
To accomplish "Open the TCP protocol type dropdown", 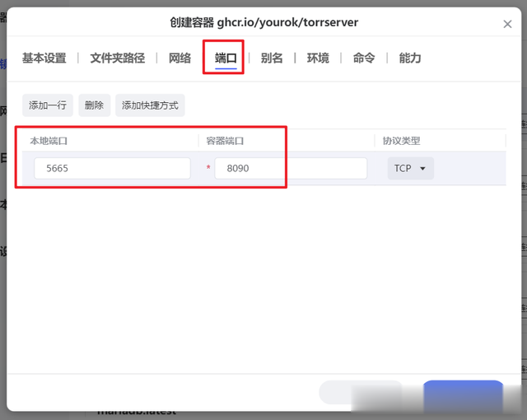I will coord(410,168).
